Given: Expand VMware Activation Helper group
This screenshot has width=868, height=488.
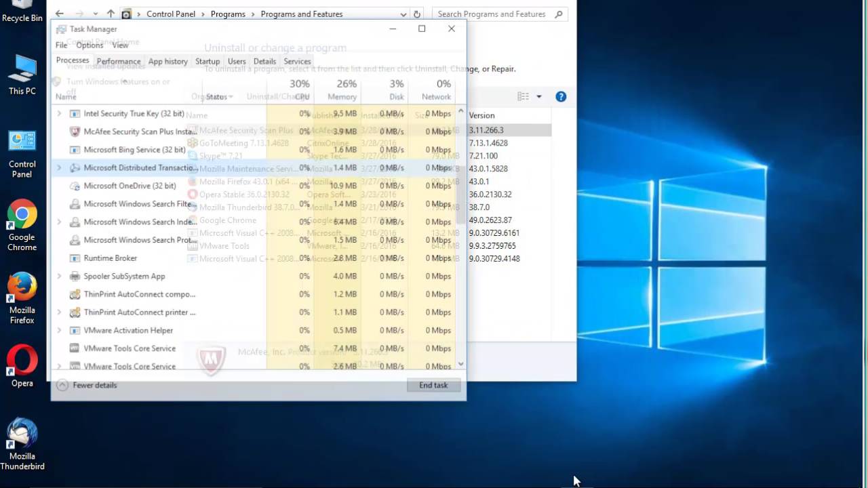Looking at the screenshot, I should point(59,331).
